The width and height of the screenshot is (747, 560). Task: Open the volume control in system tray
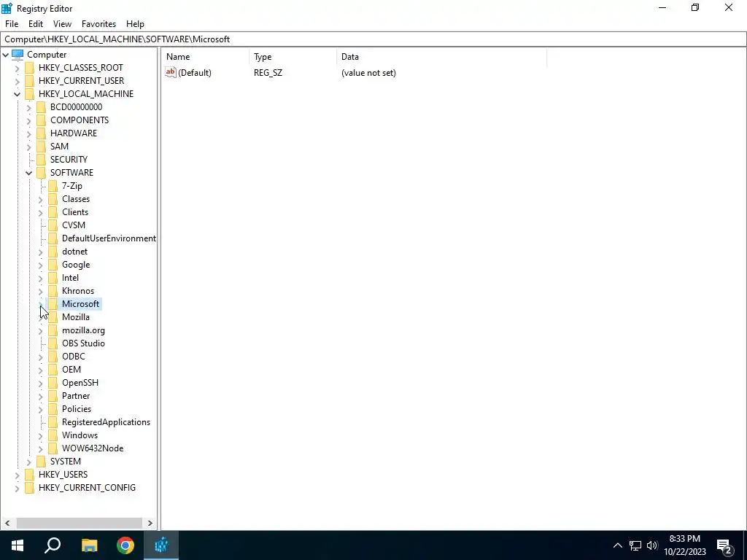click(652, 545)
